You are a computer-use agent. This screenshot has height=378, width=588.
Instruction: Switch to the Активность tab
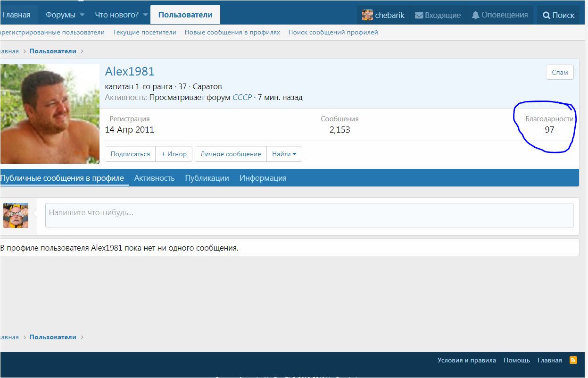[x=154, y=178]
